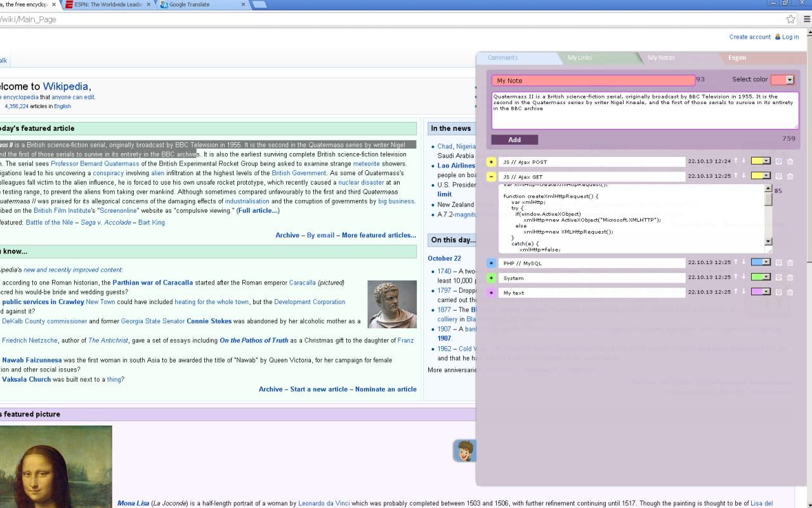Move the 'JS // Ajax GET' note up
812x508 pixels.
736,175
